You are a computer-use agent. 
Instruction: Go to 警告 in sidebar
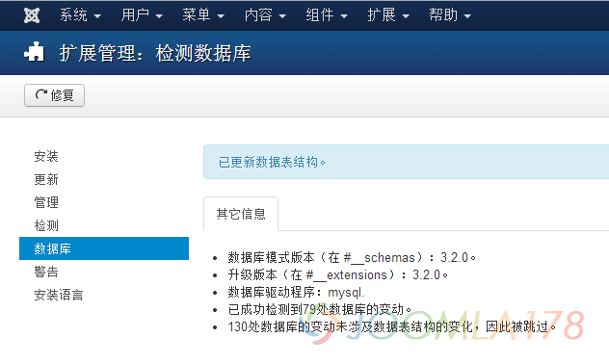(x=46, y=272)
